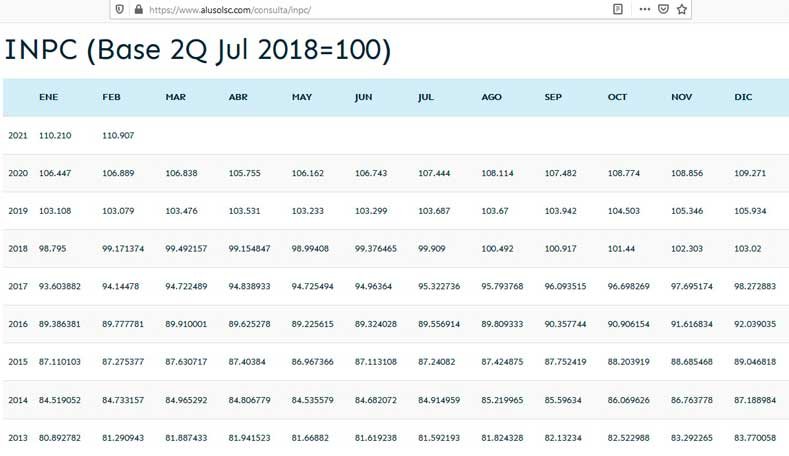Select the 2020 ENE value 106.447
789x456 pixels.
coord(55,173)
